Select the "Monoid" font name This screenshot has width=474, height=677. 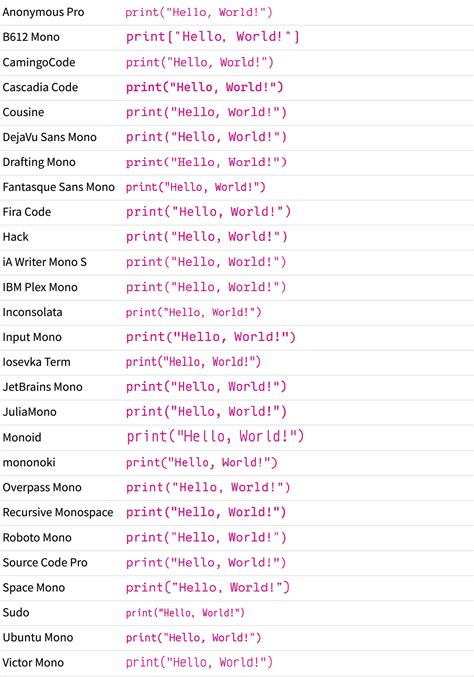click(22, 437)
